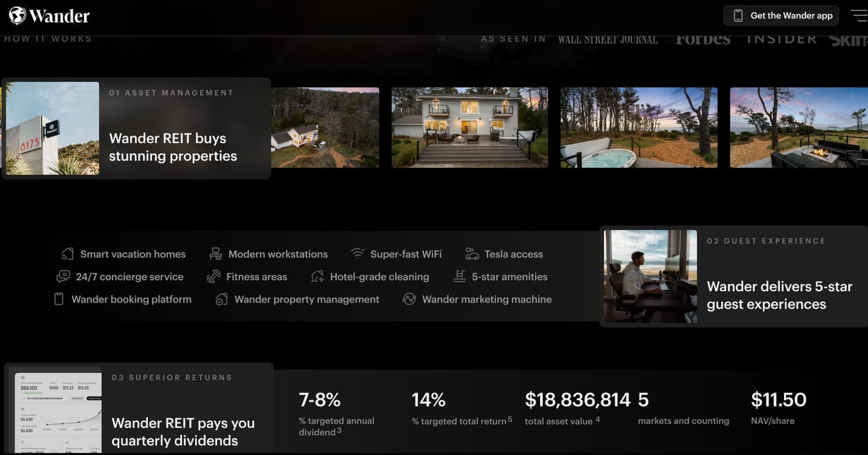The height and width of the screenshot is (455, 868).
Task: Click the Forbes logo
Action: point(703,39)
